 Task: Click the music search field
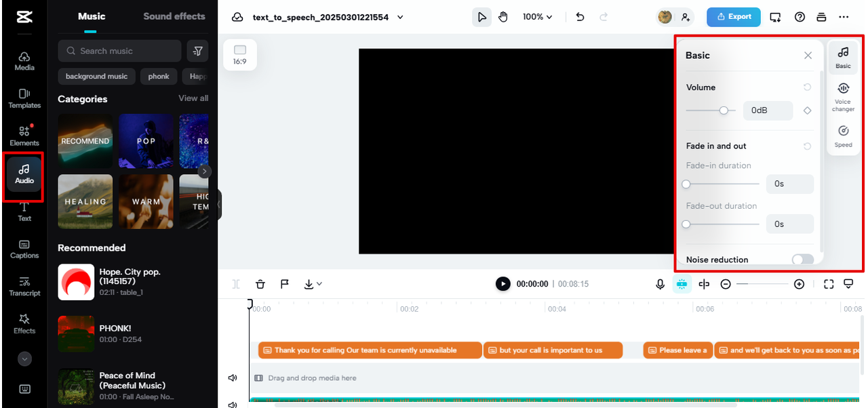click(x=119, y=51)
